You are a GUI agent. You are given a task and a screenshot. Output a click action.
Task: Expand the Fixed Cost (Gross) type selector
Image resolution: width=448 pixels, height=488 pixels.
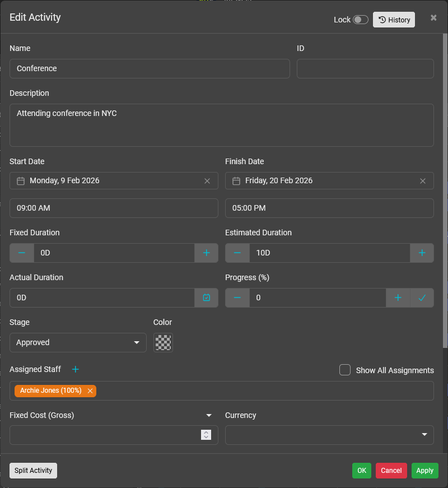[209, 415]
